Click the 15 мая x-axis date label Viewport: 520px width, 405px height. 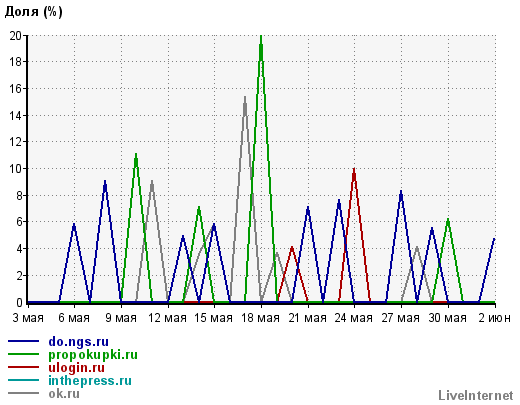tap(213, 318)
